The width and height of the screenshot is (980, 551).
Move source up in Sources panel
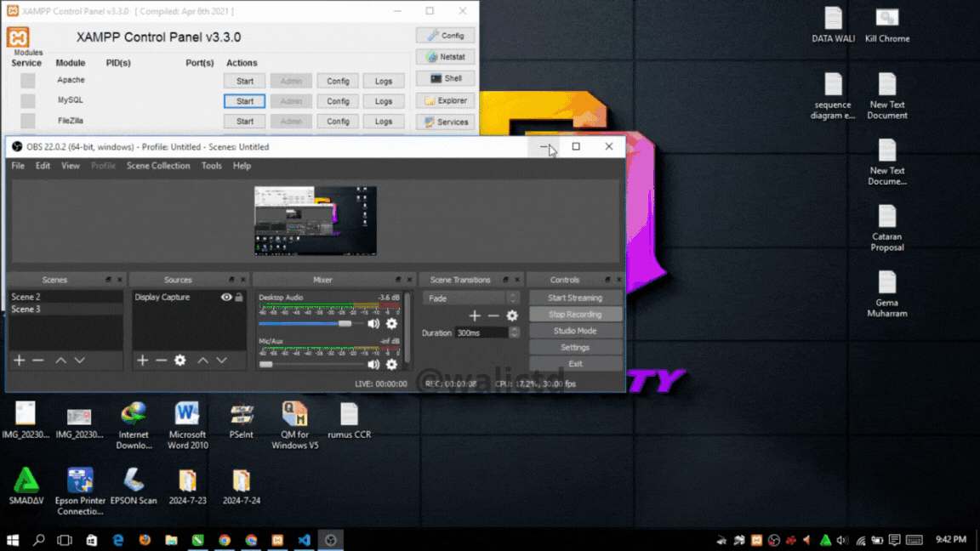pos(202,361)
